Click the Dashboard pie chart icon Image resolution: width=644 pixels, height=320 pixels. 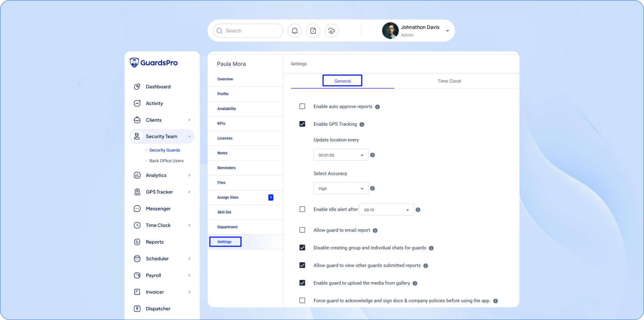pos(137,87)
